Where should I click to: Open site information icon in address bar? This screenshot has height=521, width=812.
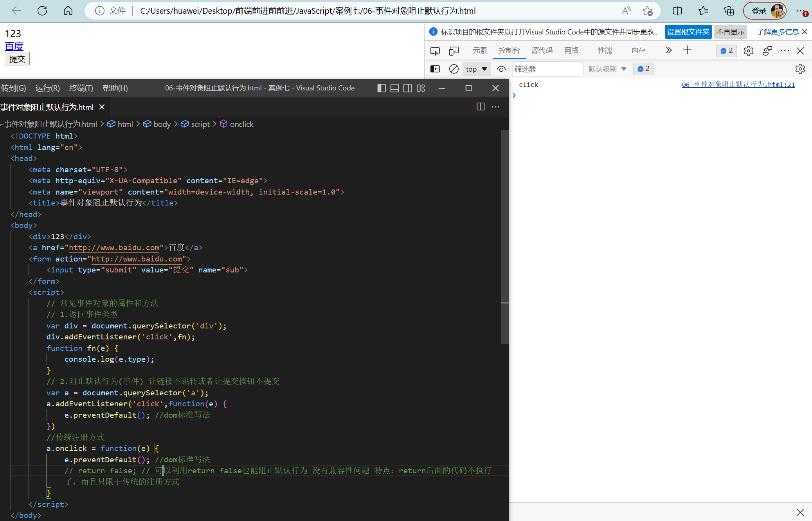pyautogui.click(x=99, y=11)
